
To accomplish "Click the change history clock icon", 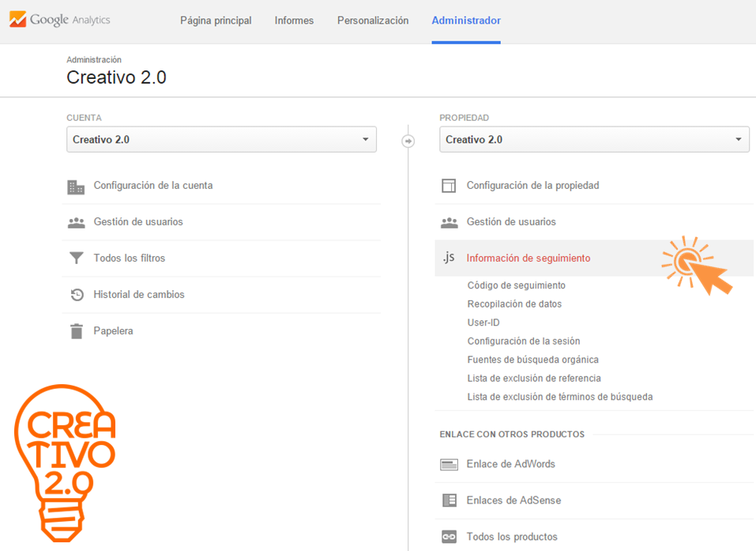I will (77, 294).
